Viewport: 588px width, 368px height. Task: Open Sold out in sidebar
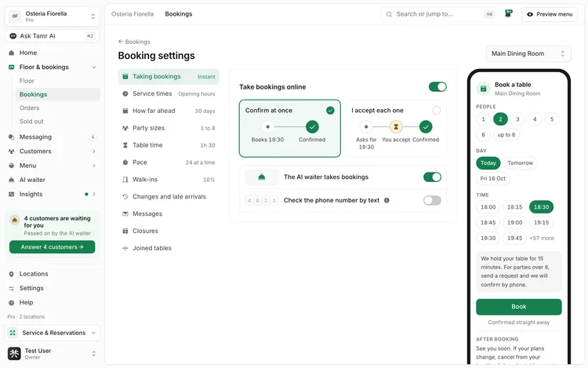(31, 122)
